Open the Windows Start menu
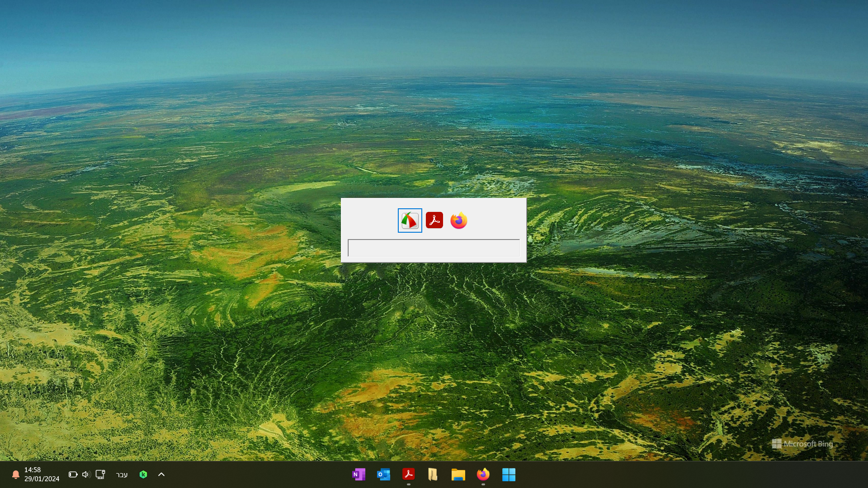Screen dimensions: 868x488 pos(509,474)
